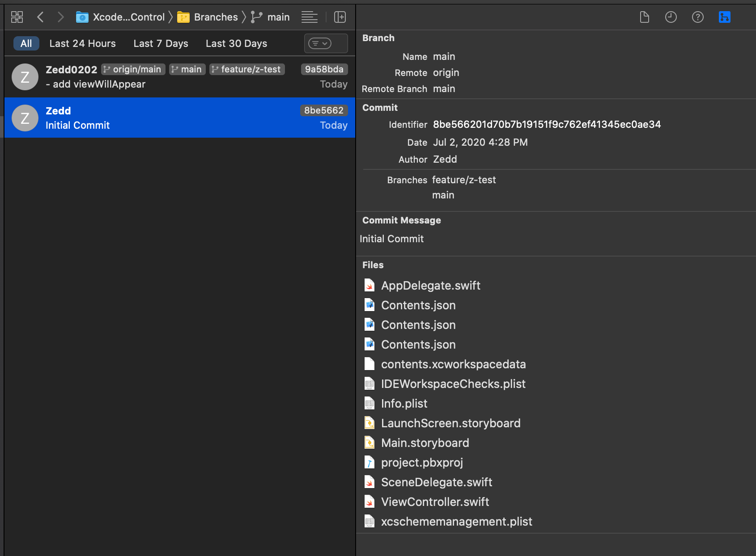756x556 pixels.
Task: Filter commits to Last 24 Hours
Action: 83,43
